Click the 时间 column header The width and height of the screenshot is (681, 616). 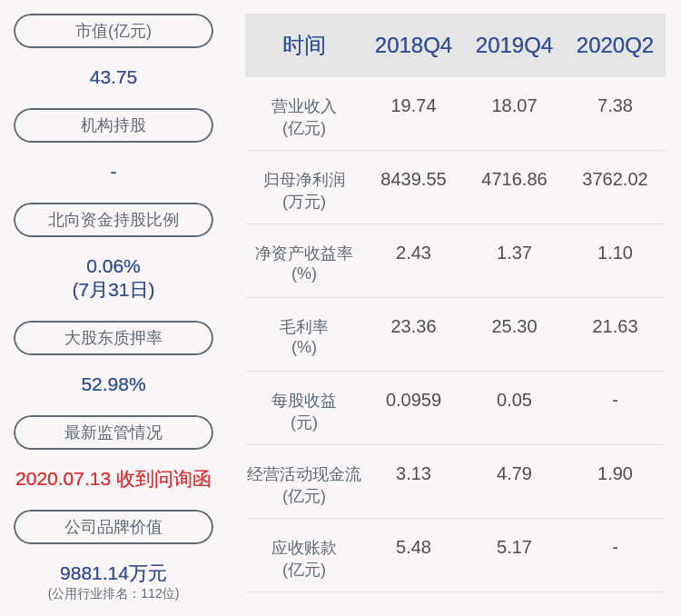[304, 45]
